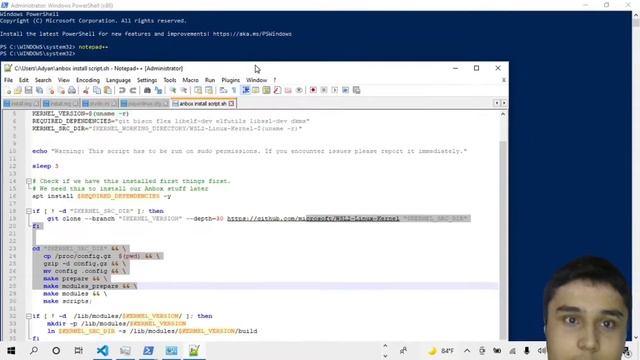Open the Edit menu
This screenshot has height=360, width=640.
(24, 80)
